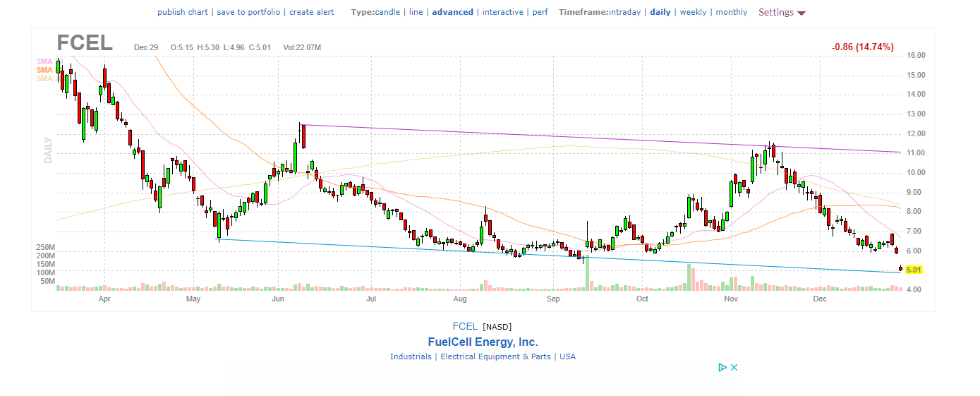
Task: Open Electrical Equipment & Parts industry link
Action: (495, 356)
